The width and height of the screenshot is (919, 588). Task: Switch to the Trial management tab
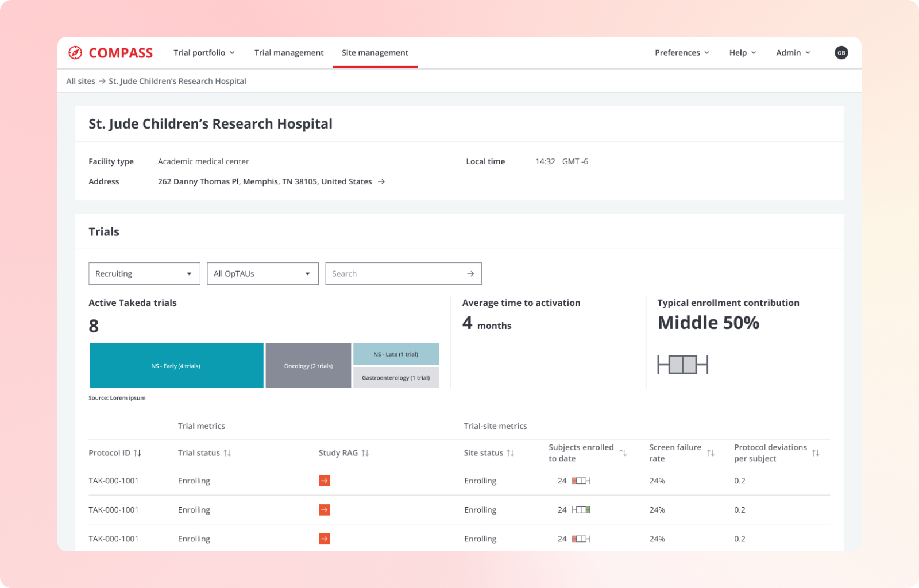pos(289,52)
